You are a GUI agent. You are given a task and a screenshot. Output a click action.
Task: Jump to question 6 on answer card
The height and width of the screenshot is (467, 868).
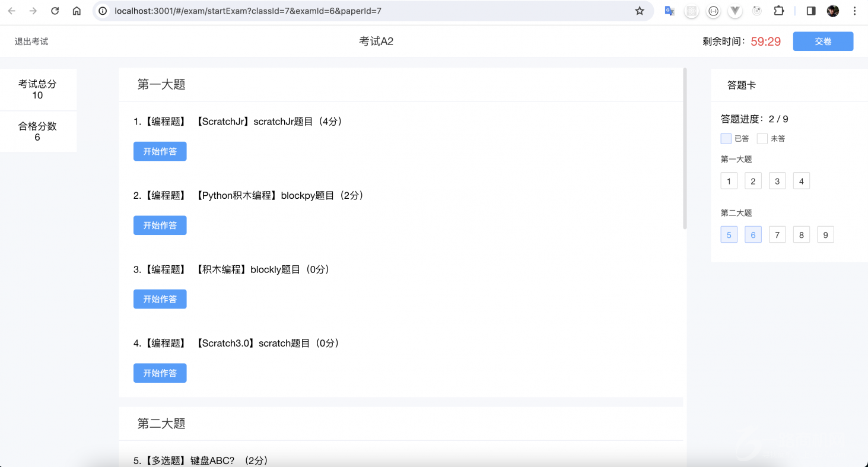coord(753,235)
